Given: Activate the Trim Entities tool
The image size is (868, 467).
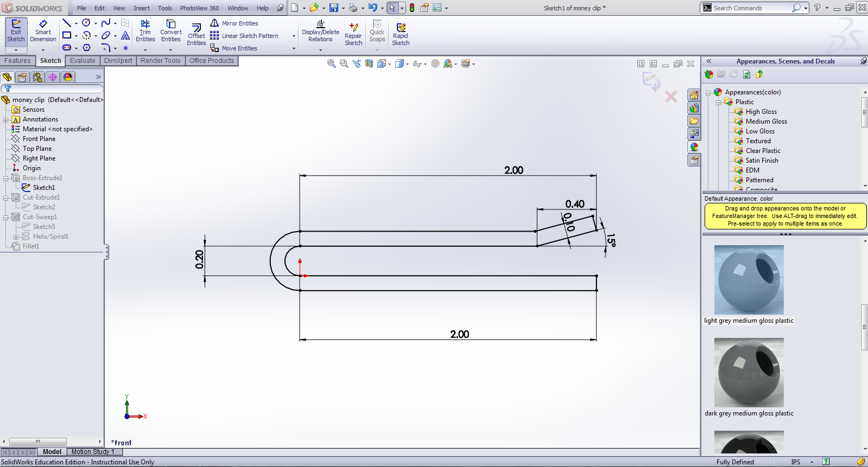Looking at the screenshot, I should 145,31.
